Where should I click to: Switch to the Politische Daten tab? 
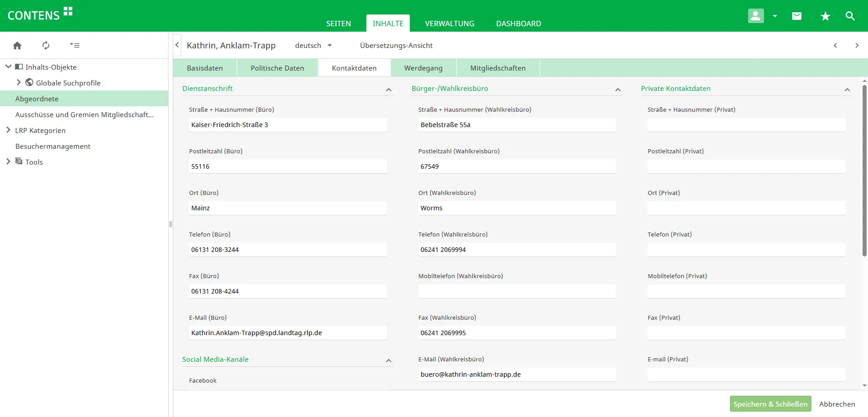pyautogui.click(x=277, y=68)
